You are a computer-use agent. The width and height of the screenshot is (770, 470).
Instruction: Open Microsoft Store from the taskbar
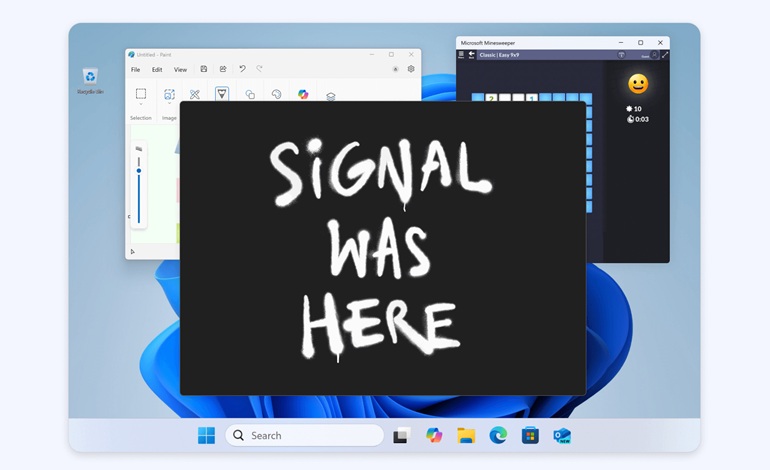coord(530,435)
